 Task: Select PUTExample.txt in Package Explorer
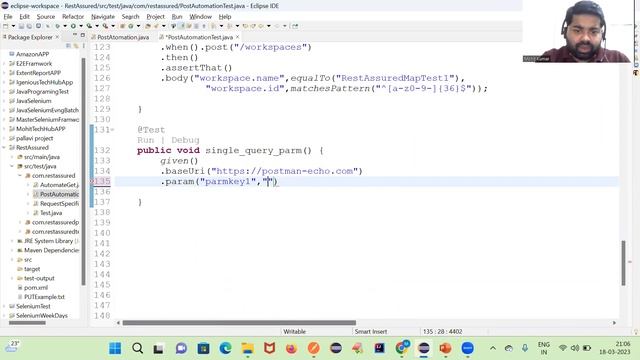(x=44, y=297)
